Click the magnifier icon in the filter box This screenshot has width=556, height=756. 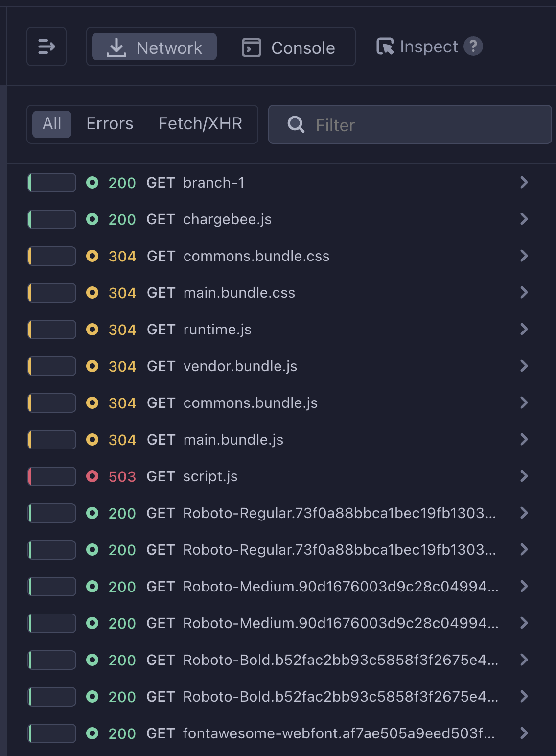coord(296,124)
